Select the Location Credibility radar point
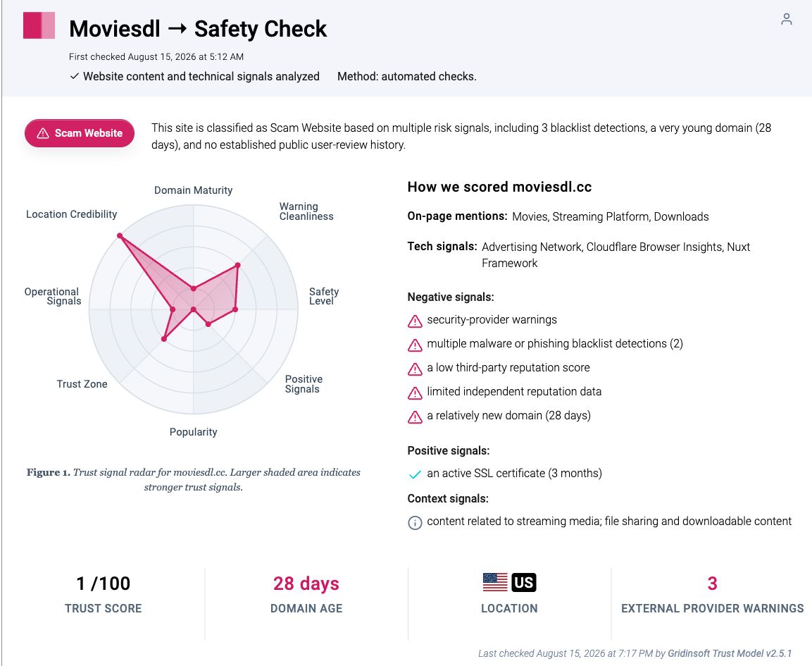The width and height of the screenshot is (812, 666). click(x=120, y=236)
